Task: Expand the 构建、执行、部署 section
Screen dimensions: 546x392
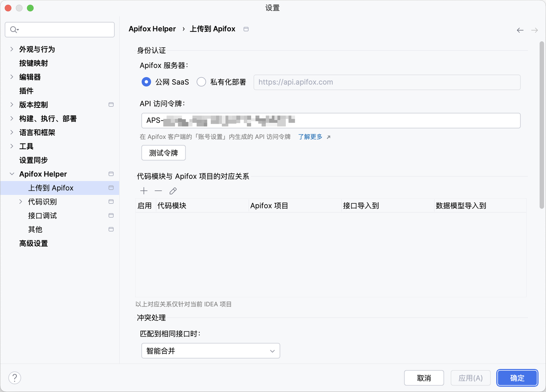Action: 11,118
